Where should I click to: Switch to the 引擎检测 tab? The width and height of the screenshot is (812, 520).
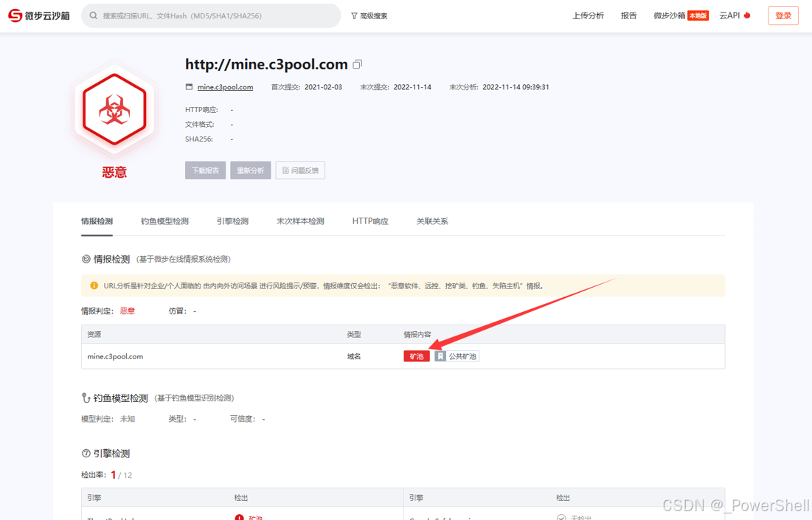232,221
